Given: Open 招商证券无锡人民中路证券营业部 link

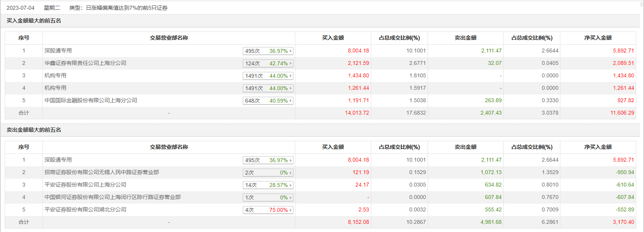Looking at the screenshot, I should [x=102, y=172].
